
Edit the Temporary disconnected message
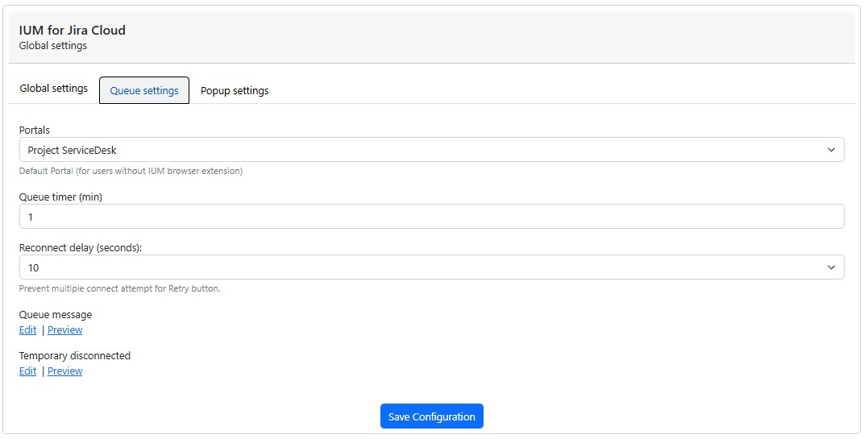point(27,371)
